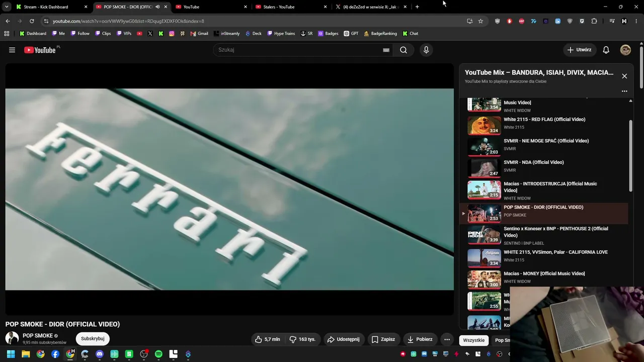644x362 pixels.
Task: Open the inStreamly bookmark
Action: pos(227,34)
